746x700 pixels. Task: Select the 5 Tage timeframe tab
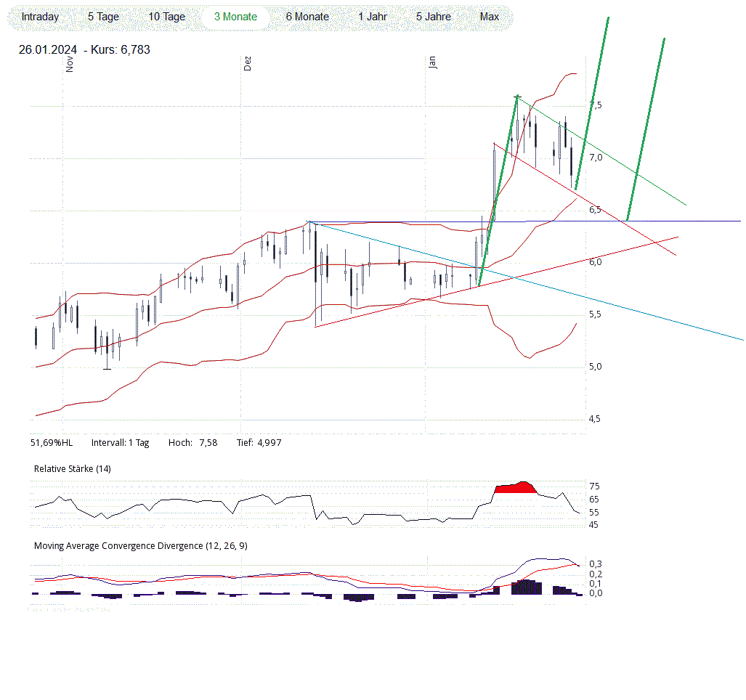tap(103, 17)
